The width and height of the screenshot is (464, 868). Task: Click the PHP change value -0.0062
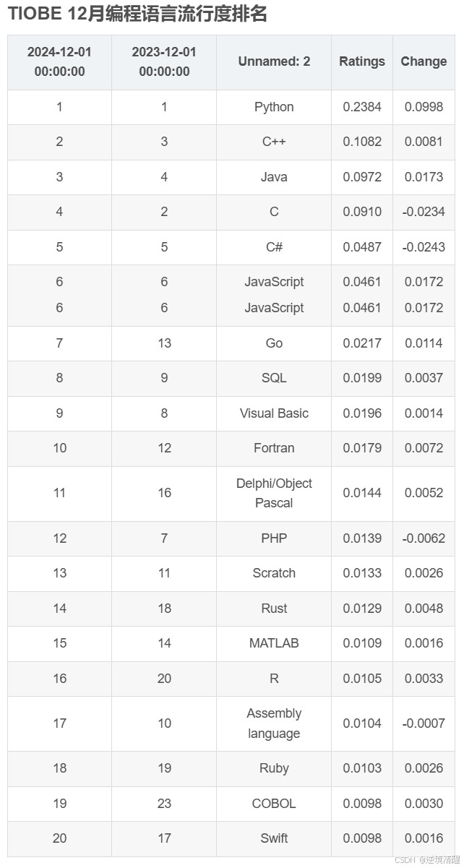tap(424, 538)
